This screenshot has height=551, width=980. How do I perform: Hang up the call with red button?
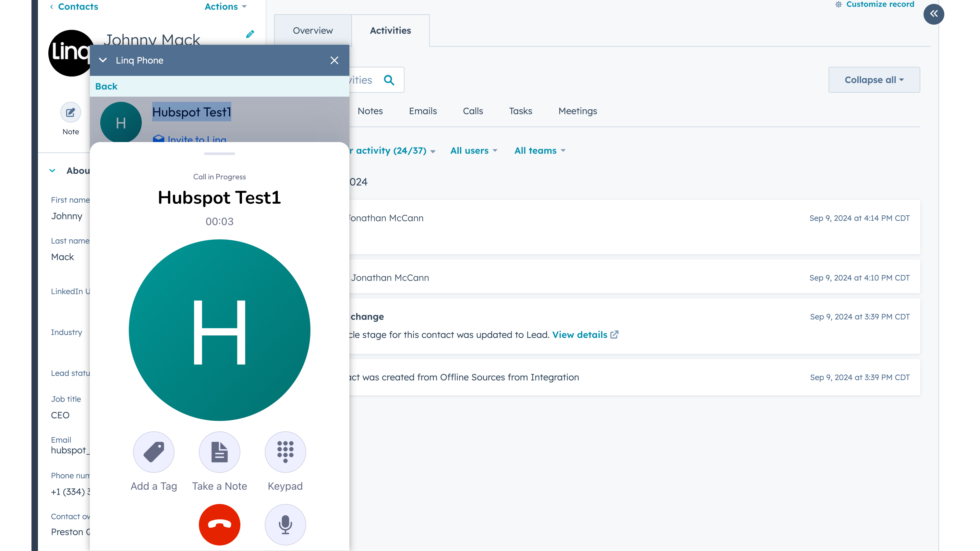pos(220,524)
